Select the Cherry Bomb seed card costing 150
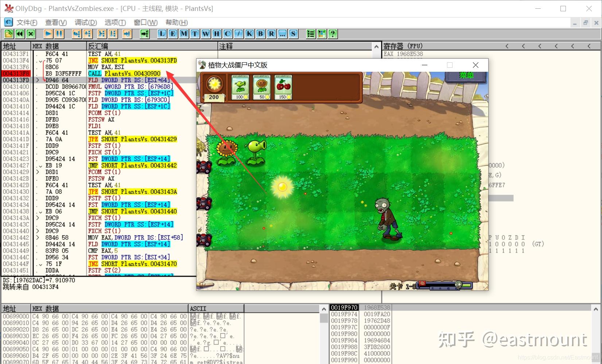Screen dimensions: 602x364 tap(283, 86)
